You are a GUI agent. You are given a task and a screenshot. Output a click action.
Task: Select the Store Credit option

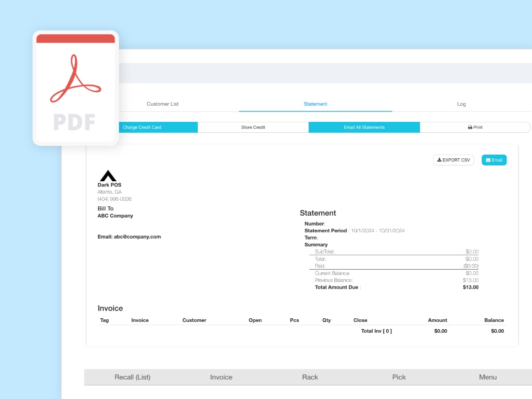tap(254, 127)
